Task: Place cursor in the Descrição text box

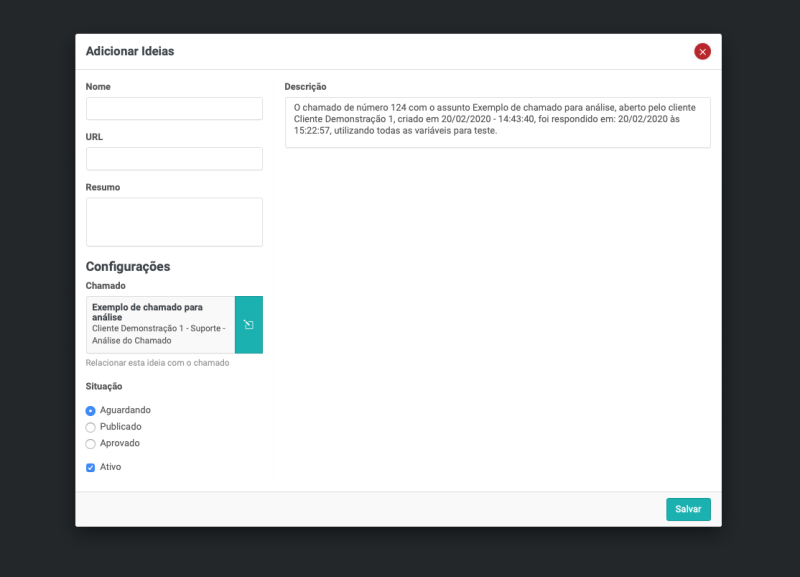Action: [497, 122]
